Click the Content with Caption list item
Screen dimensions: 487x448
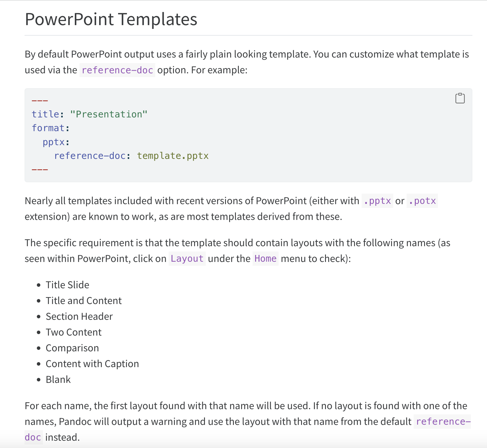(x=92, y=364)
